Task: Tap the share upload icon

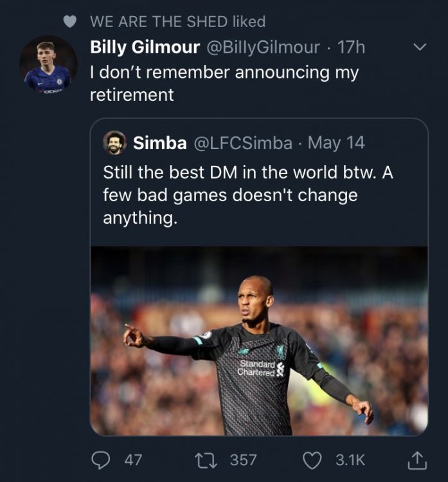Action: (417, 460)
